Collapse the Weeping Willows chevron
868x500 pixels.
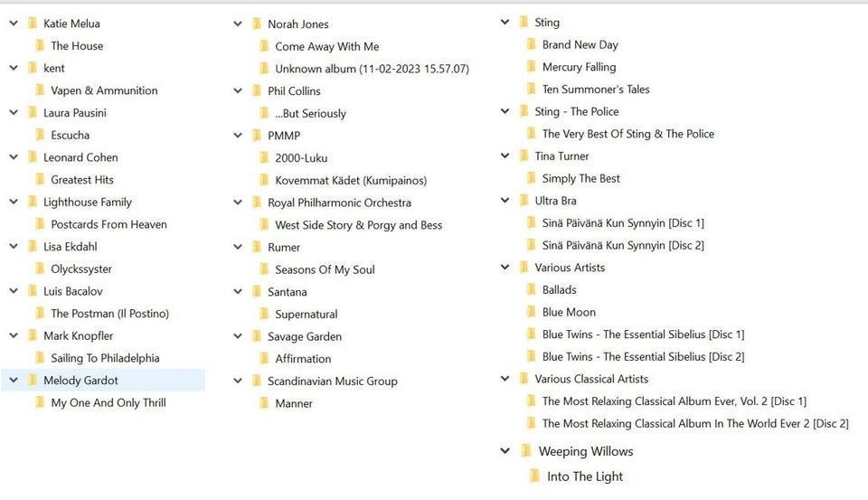click(x=505, y=451)
